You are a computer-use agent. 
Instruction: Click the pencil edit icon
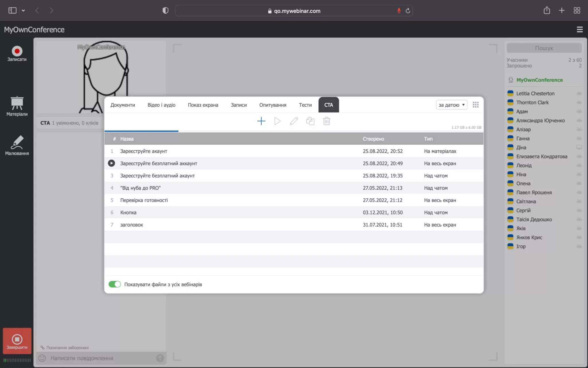[x=294, y=121]
